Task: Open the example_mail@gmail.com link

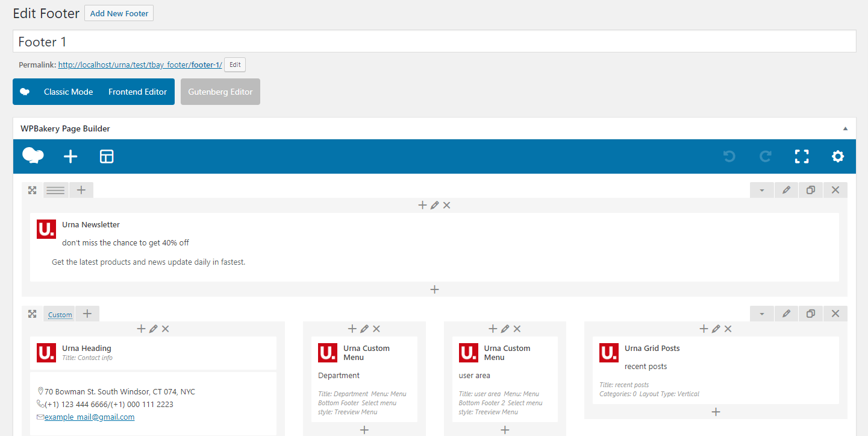Action: 89,417
